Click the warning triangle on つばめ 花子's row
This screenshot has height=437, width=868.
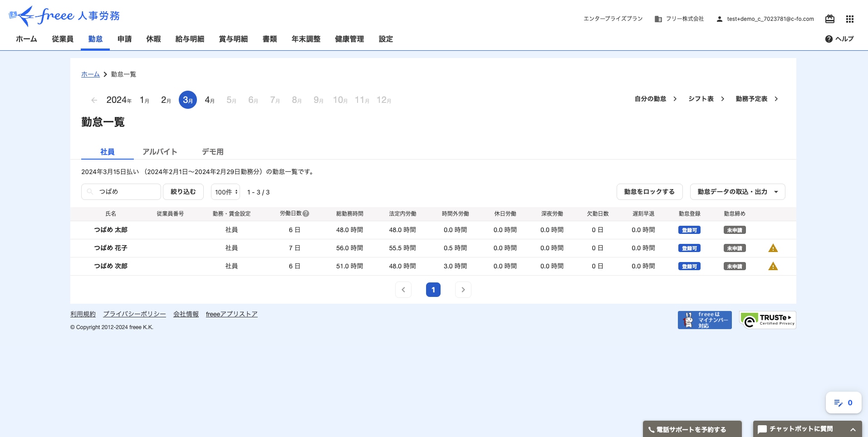point(773,248)
